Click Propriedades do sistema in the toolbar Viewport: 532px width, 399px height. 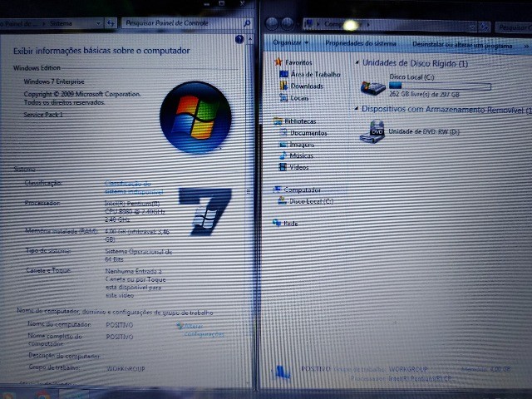(360, 43)
